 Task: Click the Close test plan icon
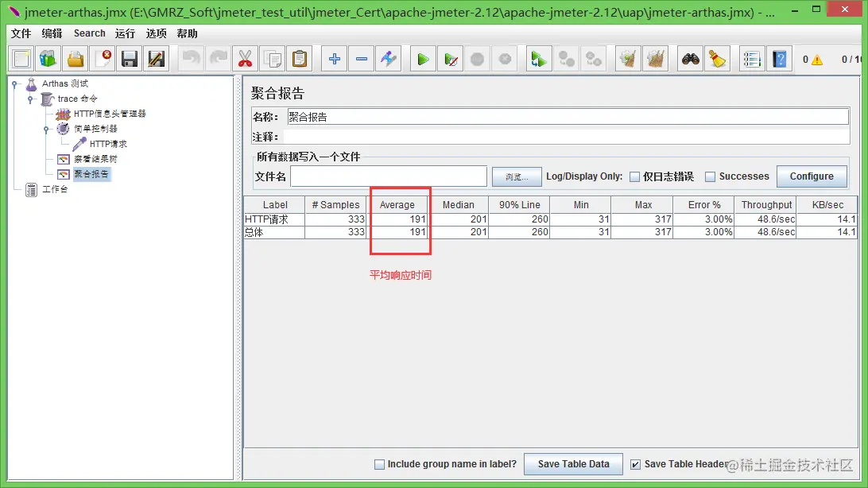pyautogui.click(x=103, y=59)
